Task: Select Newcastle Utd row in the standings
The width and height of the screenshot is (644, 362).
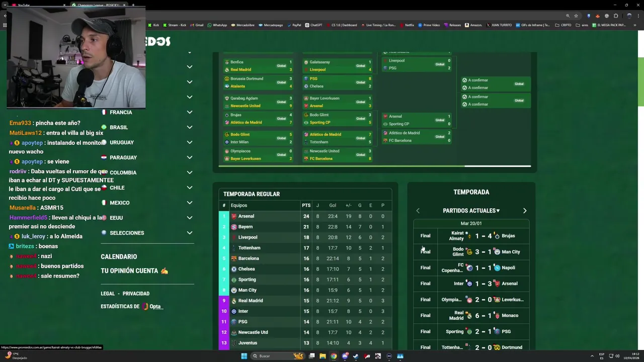Action: point(305,332)
